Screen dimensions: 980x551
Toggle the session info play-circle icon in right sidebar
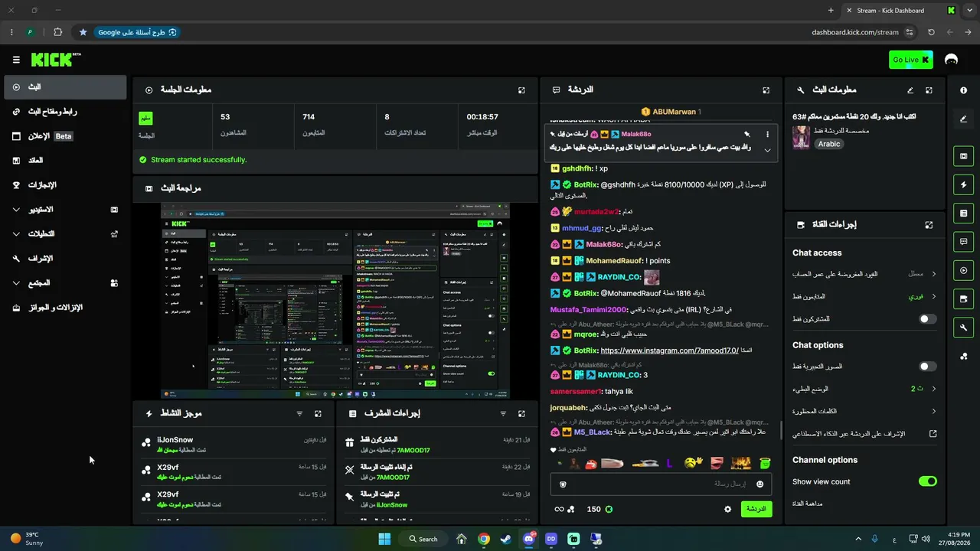coord(963,270)
